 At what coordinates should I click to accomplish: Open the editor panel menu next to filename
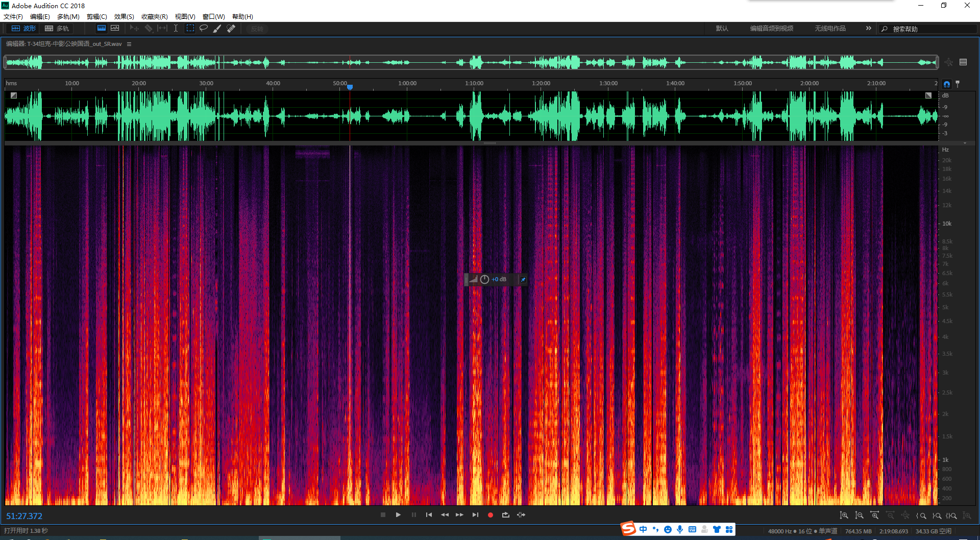coord(129,44)
